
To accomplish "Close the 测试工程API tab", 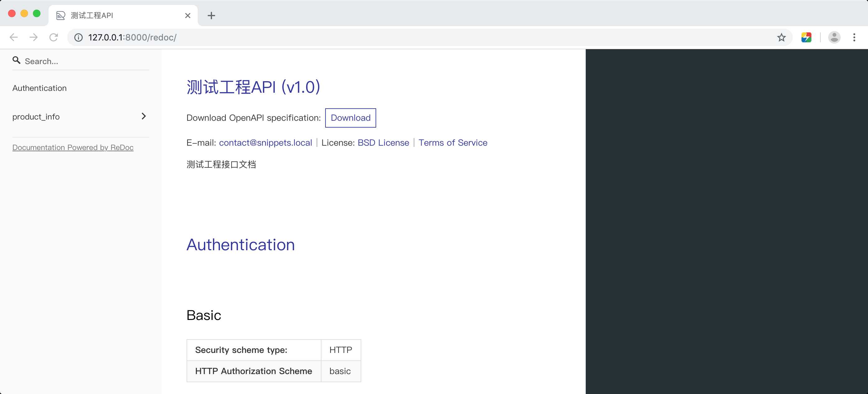I will point(188,16).
